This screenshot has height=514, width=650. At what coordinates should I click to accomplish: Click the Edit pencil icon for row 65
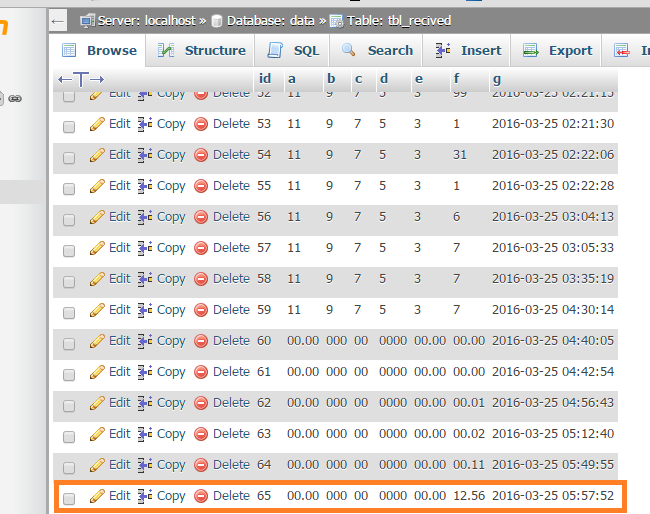click(97, 496)
